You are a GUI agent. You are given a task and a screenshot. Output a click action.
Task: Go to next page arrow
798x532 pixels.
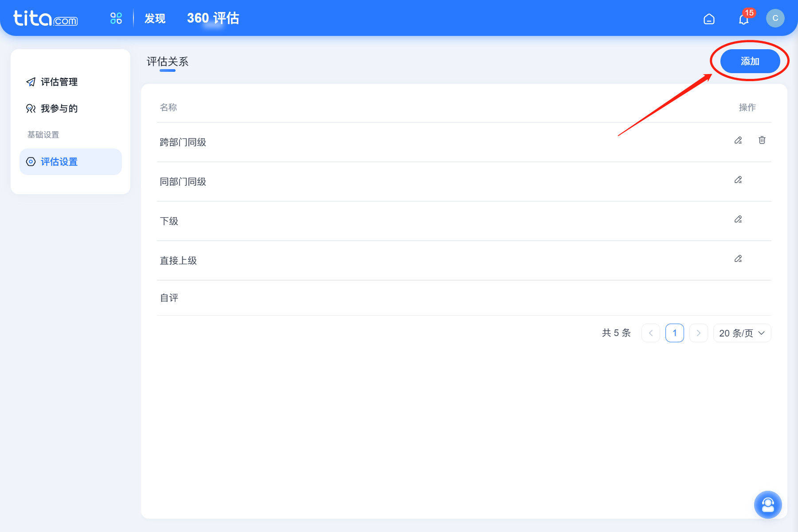[699, 333]
